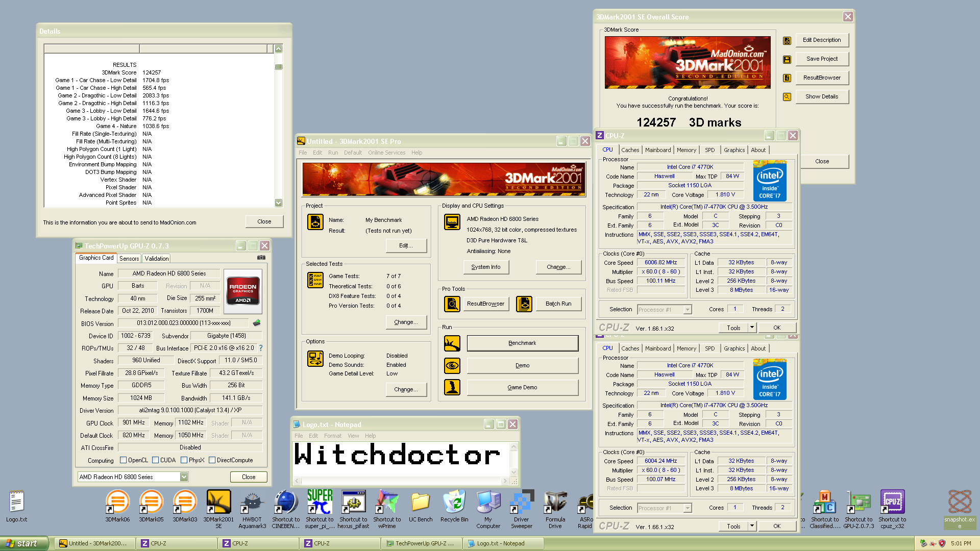Switch to Validation tab in GPU-Z
980x551 pixels.
click(x=156, y=259)
